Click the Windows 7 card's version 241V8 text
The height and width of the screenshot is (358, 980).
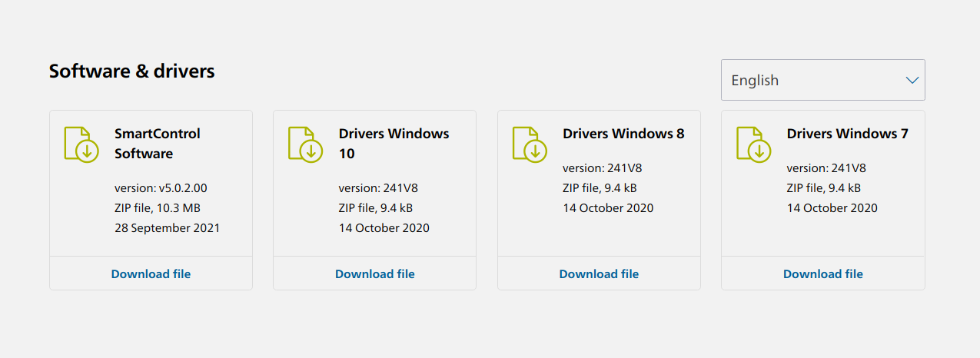tap(826, 167)
